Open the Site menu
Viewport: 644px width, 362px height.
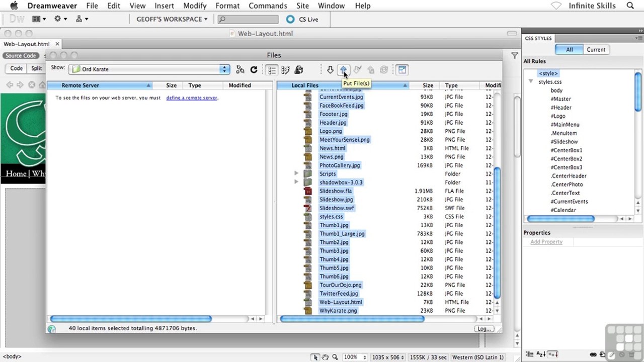(302, 6)
